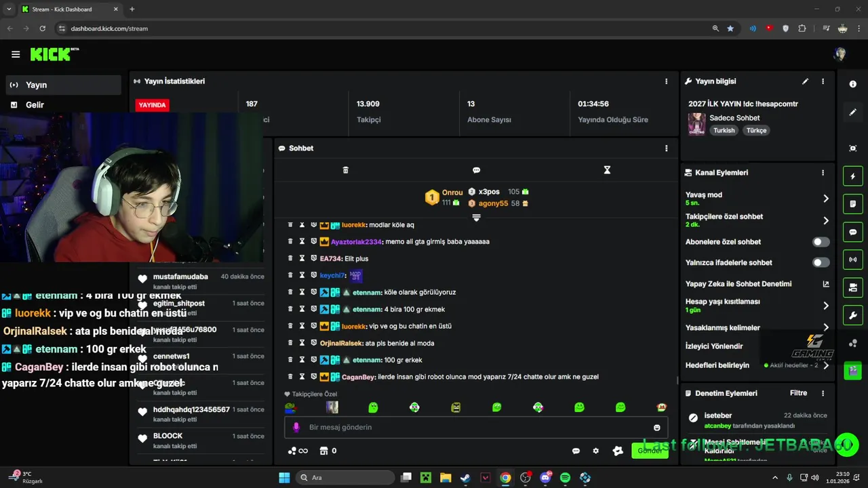Open Denetim Eylemleri options menu
The height and width of the screenshot is (488, 868).
[823, 393]
